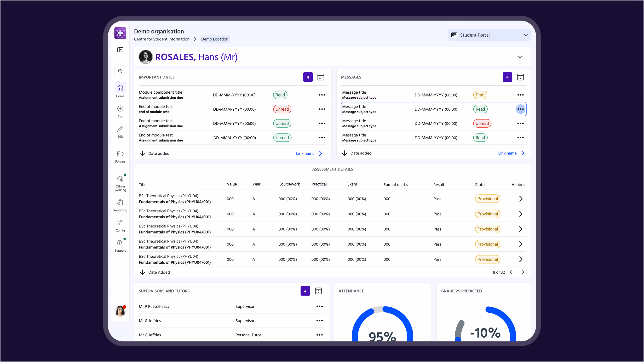Select the Edit tool
The width and height of the screenshot is (644, 362).
[120, 130]
